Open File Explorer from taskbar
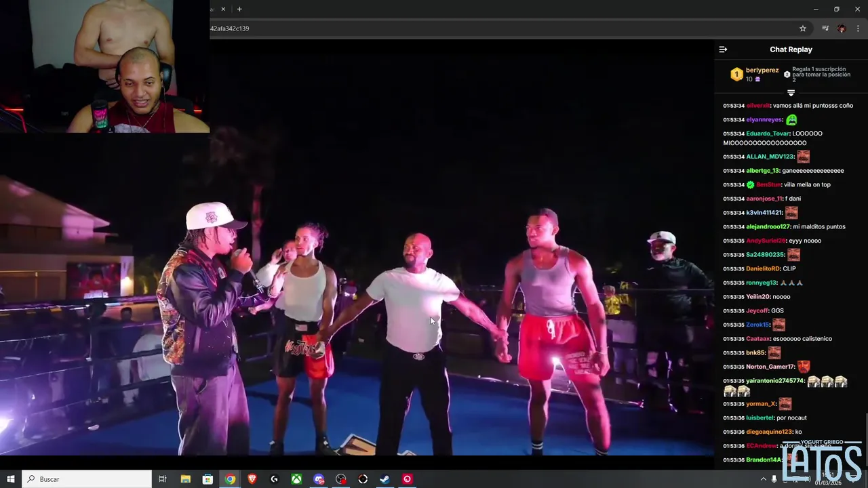Screen dimensions: 868x488 [186, 479]
